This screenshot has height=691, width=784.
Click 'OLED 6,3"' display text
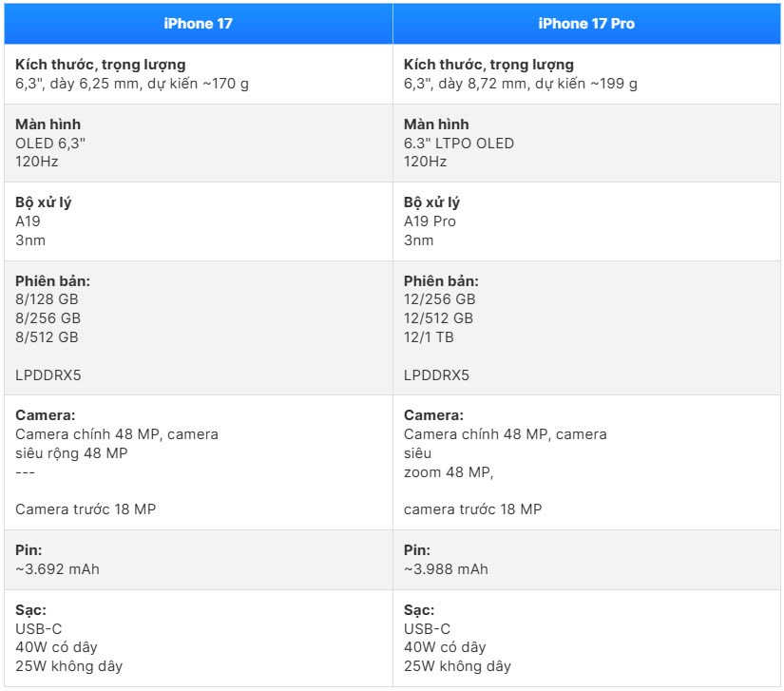(50, 144)
